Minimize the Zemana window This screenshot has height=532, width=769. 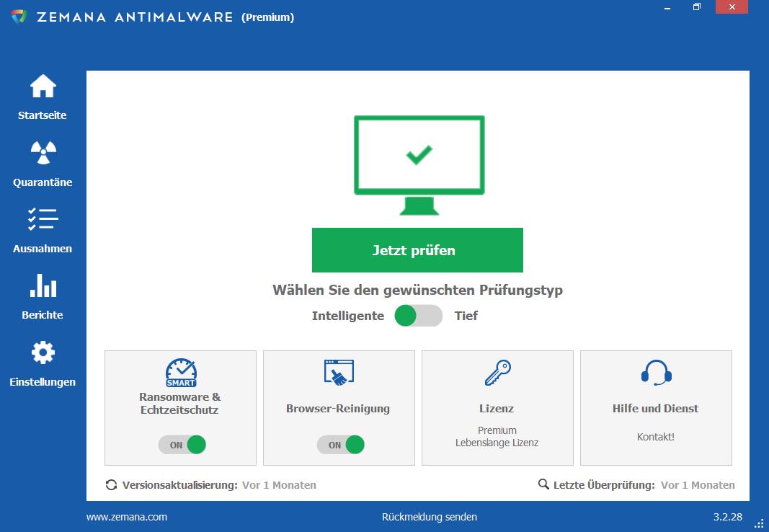click(x=667, y=7)
